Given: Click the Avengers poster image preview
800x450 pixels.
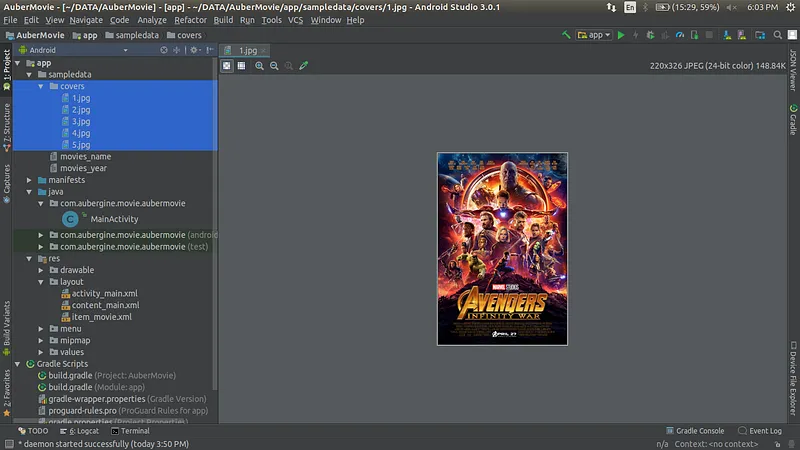Looking at the screenshot, I should coord(502,249).
